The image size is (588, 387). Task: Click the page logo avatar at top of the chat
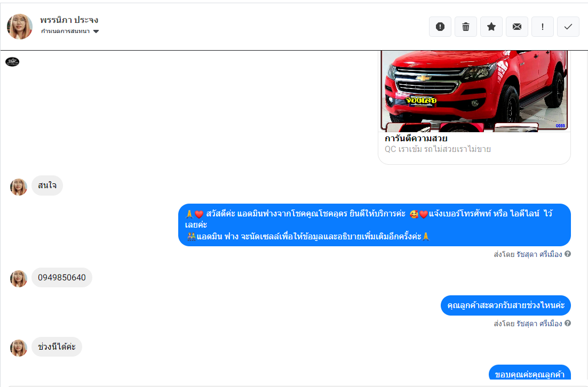(12, 62)
